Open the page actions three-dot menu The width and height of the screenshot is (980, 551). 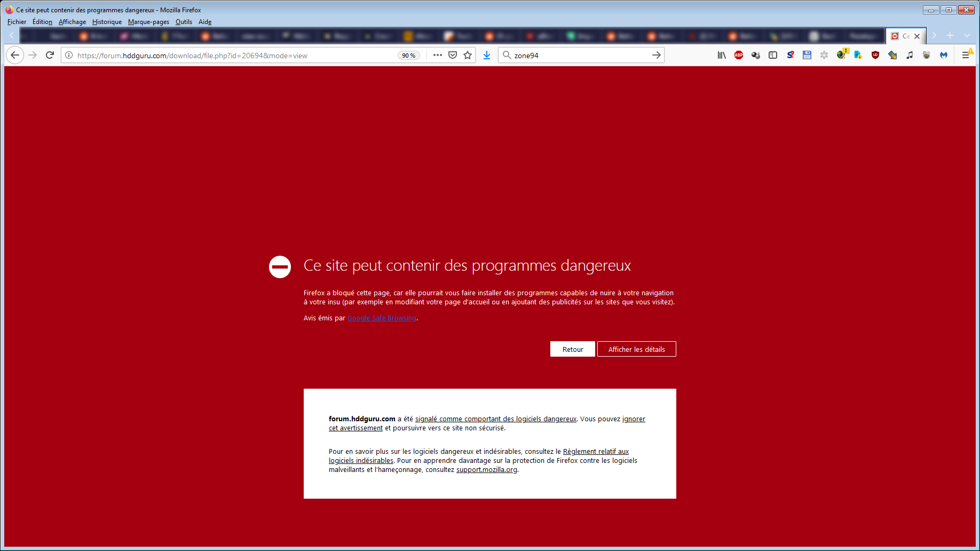(438, 55)
